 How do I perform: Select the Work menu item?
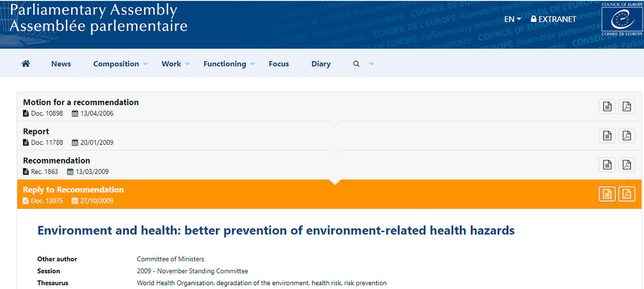[x=171, y=64]
